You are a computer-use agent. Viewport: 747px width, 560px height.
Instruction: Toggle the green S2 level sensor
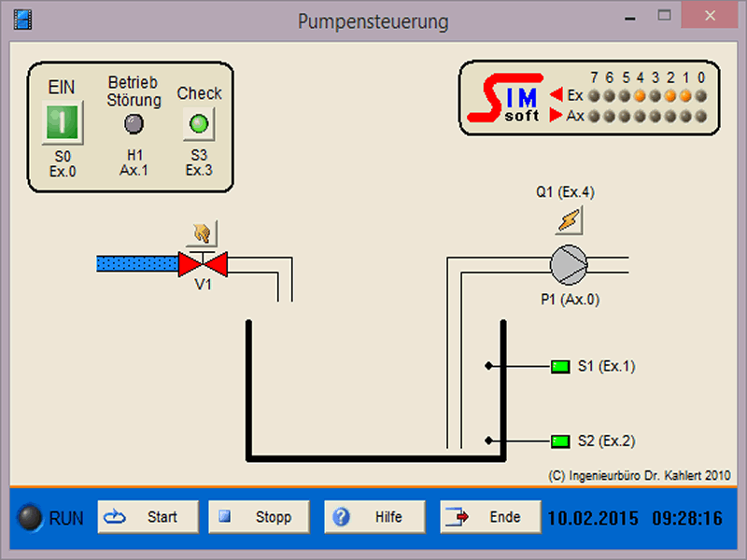(560, 441)
